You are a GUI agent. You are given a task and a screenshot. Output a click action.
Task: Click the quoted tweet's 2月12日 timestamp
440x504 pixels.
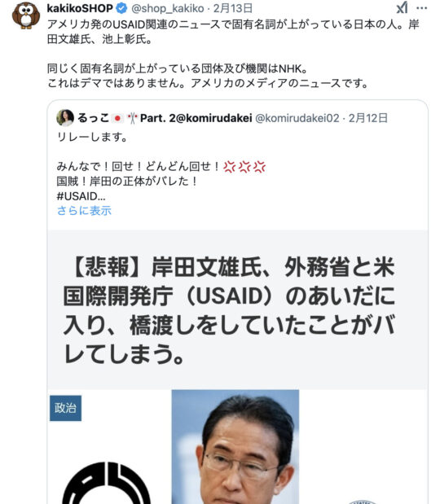pyautogui.click(x=368, y=118)
